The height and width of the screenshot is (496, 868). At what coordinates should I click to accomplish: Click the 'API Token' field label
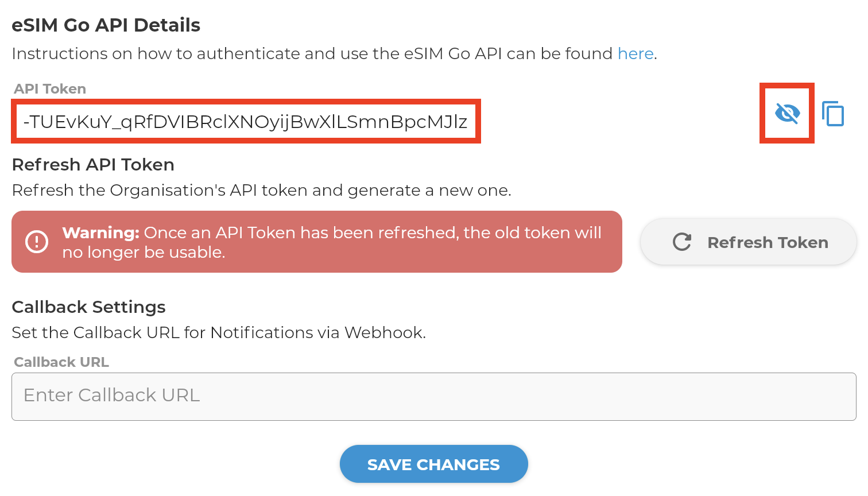coord(50,89)
